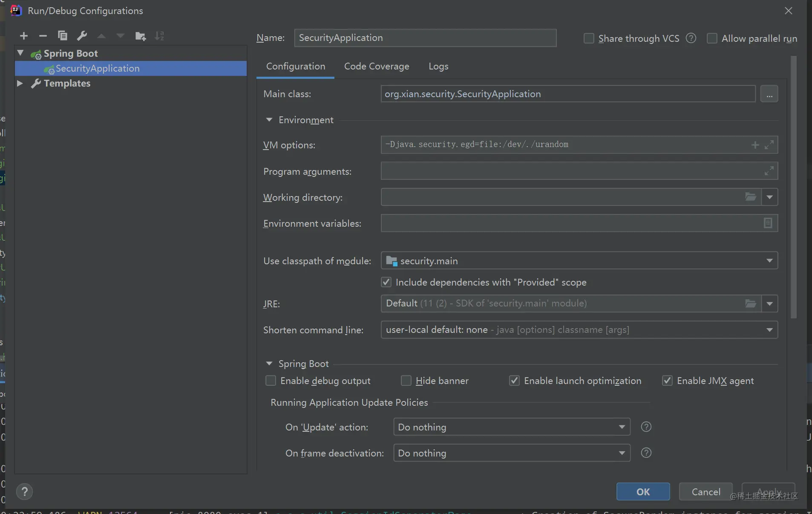Add a new configuration with plus icon

[24, 36]
